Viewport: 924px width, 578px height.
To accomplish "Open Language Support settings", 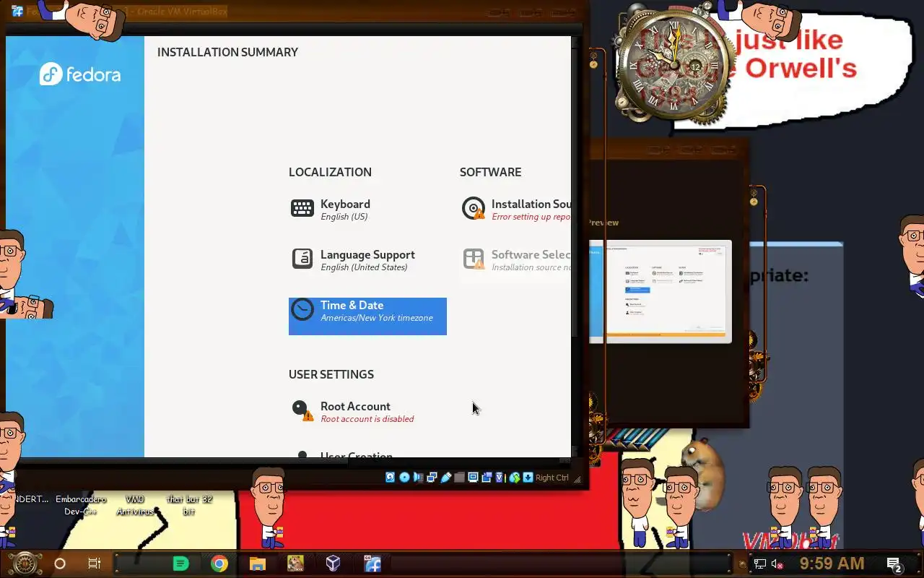I will 367,260.
